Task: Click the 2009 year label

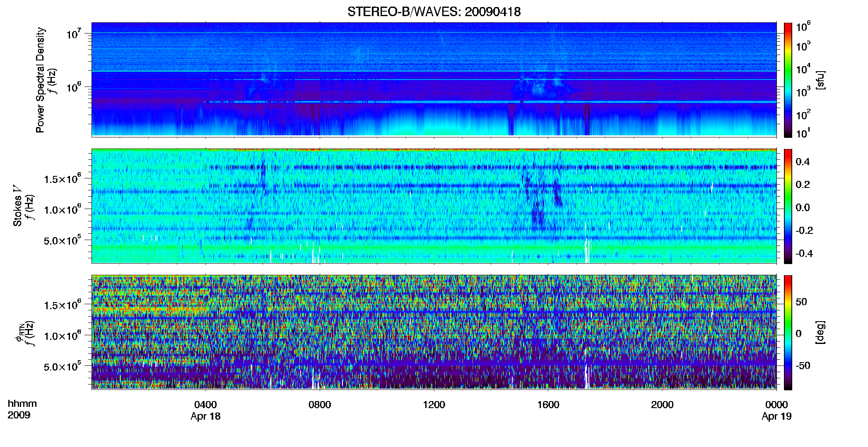Action: (x=19, y=415)
